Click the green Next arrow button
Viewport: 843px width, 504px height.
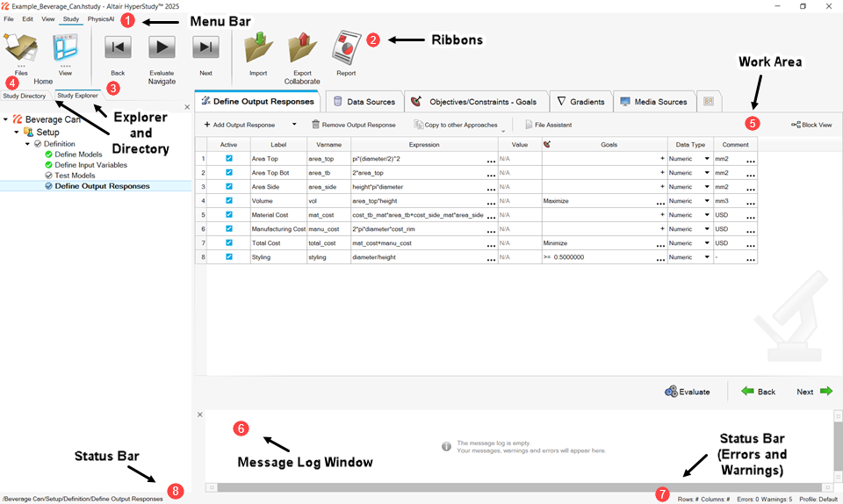click(x=815, y=392)
